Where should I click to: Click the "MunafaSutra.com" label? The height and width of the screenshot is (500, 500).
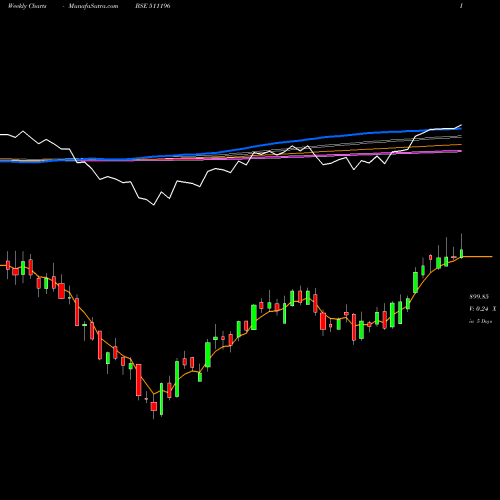(x=93, y=6)
